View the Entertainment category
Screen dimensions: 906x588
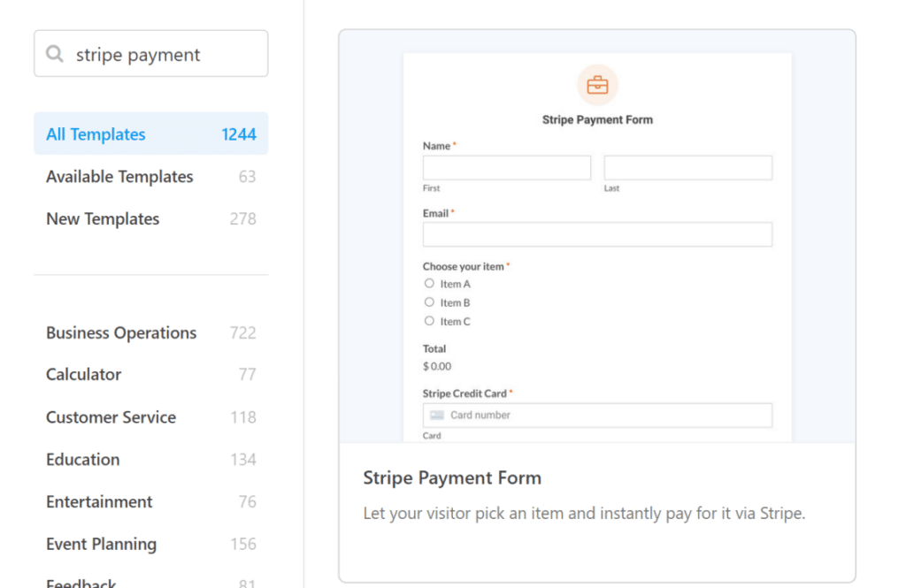click(99, 501)
